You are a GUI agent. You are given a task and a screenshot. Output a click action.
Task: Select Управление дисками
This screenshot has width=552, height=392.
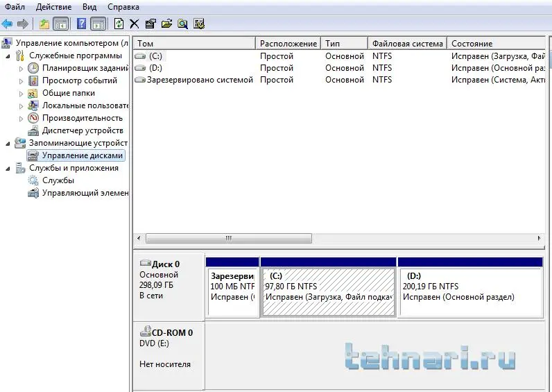(x=83, y=155)
